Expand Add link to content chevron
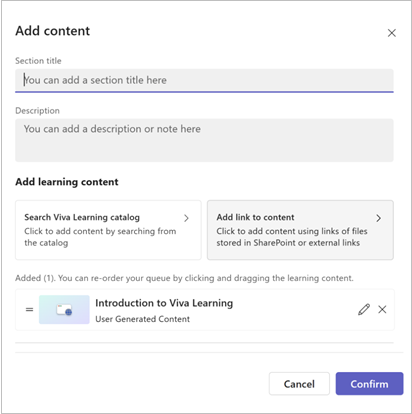Screen dimensions: 412x414 click(378, 218)
